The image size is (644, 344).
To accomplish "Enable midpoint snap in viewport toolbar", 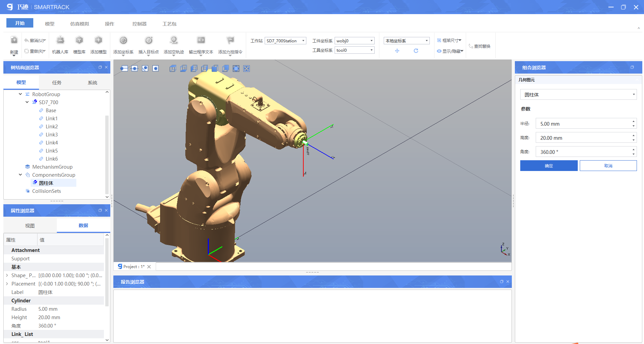I will click(135, 69).
